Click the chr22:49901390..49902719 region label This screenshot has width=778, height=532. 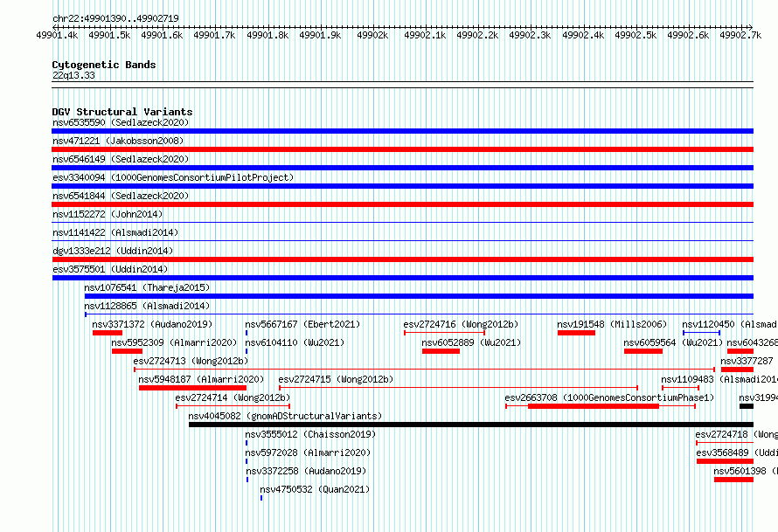click(x=115, y=18)
